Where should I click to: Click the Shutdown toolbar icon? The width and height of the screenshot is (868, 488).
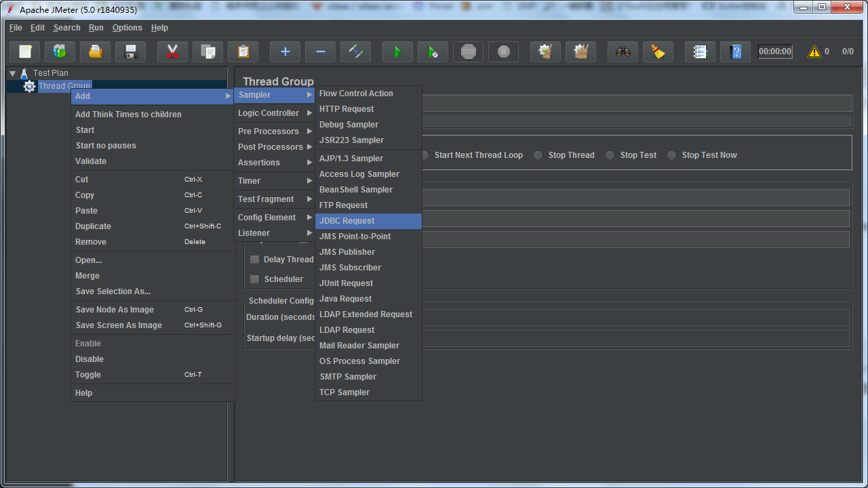click(504, 52)
